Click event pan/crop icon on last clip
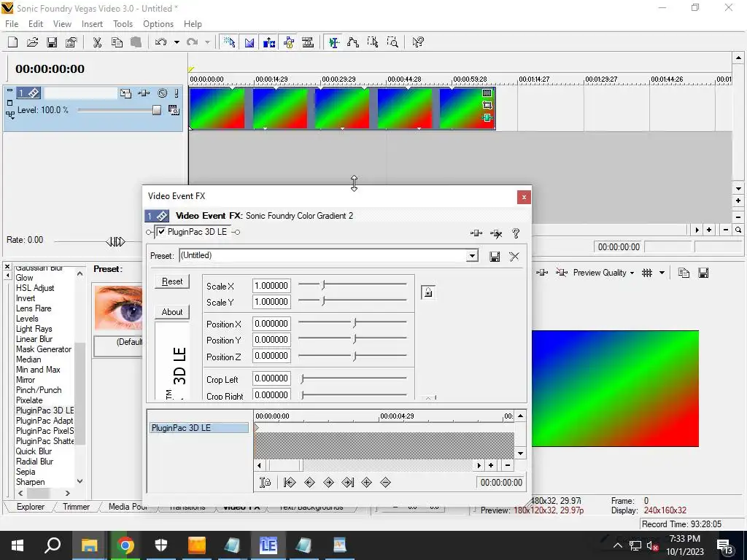Viewport: 747px width, 560px height. 487,105
